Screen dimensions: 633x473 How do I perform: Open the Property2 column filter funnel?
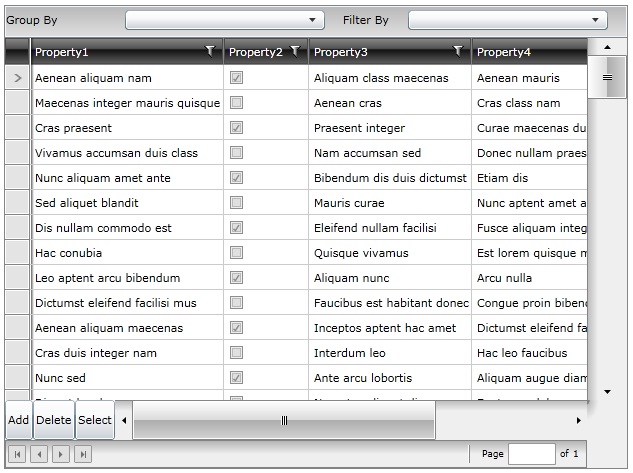(296, 51)
